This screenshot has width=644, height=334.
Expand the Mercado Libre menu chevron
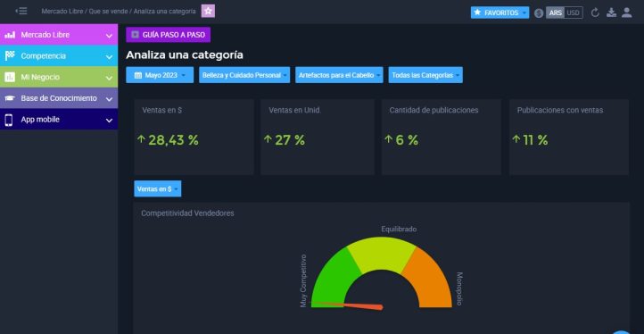pos(109,36)
